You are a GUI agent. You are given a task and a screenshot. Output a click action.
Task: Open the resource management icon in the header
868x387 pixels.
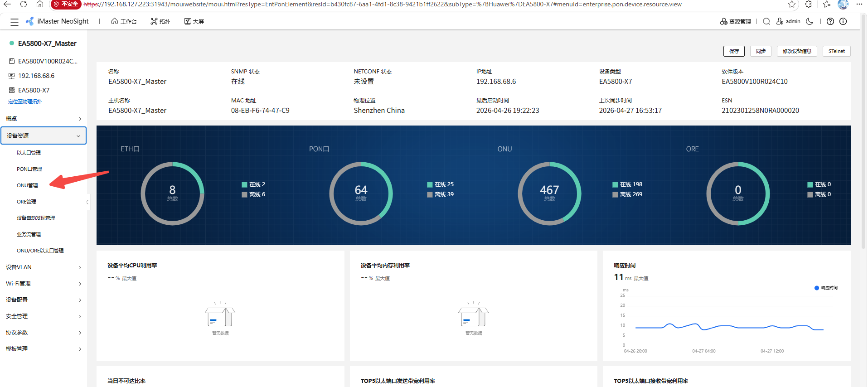tap(723, 21)
